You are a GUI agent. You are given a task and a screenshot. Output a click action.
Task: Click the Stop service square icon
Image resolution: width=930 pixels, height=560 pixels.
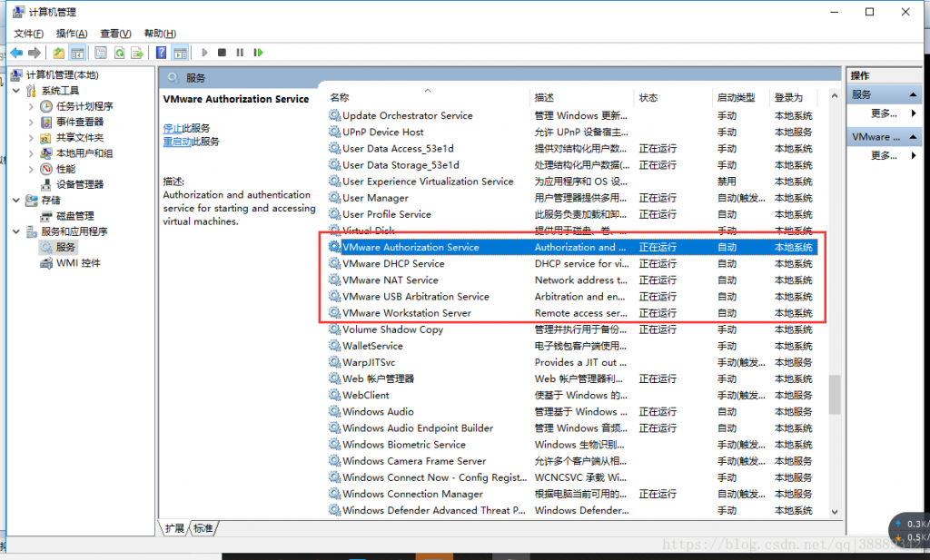222,53
